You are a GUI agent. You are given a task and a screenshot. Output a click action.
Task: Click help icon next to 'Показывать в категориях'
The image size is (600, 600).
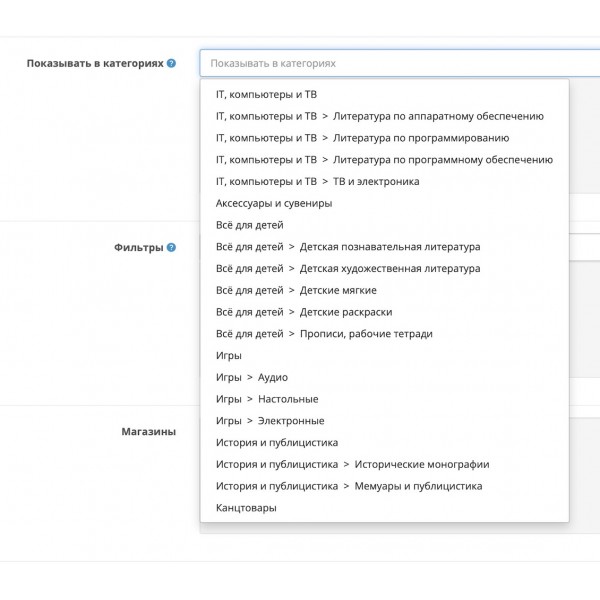(171, 63)
